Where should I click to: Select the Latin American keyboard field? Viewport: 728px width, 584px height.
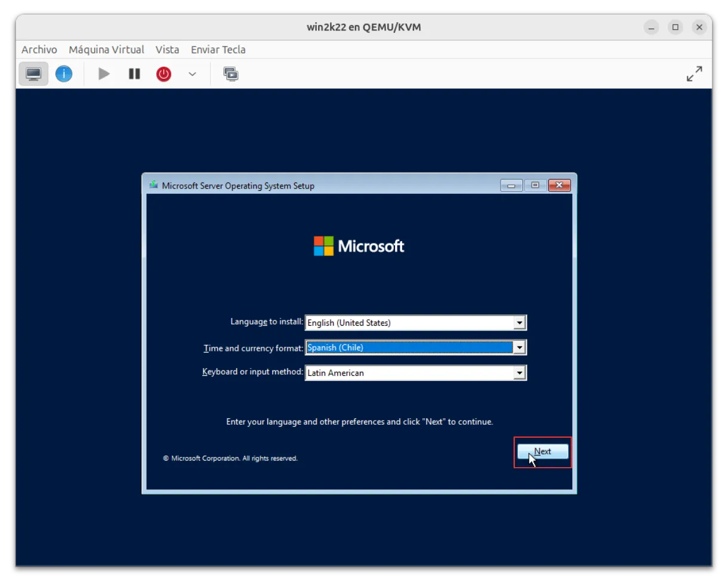tap(409, 373)
